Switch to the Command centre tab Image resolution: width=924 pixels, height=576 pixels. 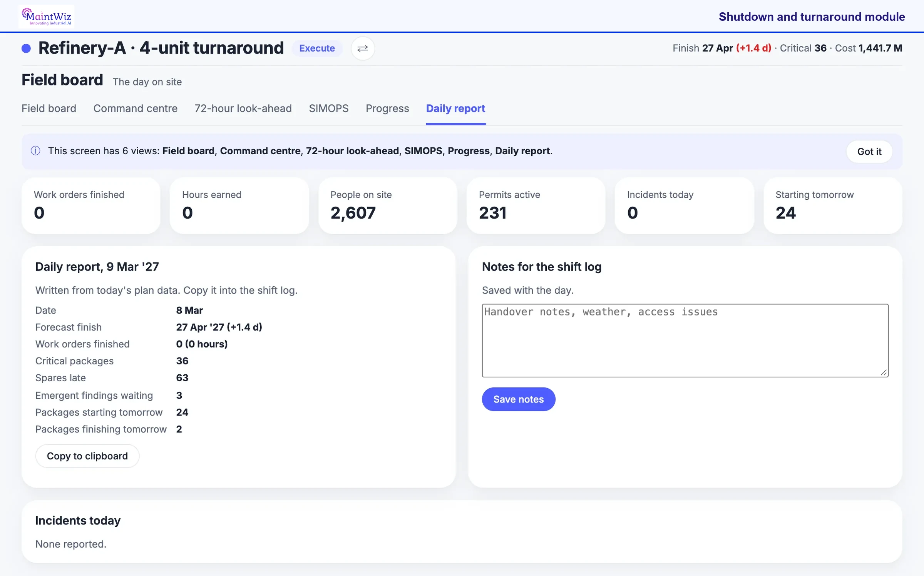[136, 109]
